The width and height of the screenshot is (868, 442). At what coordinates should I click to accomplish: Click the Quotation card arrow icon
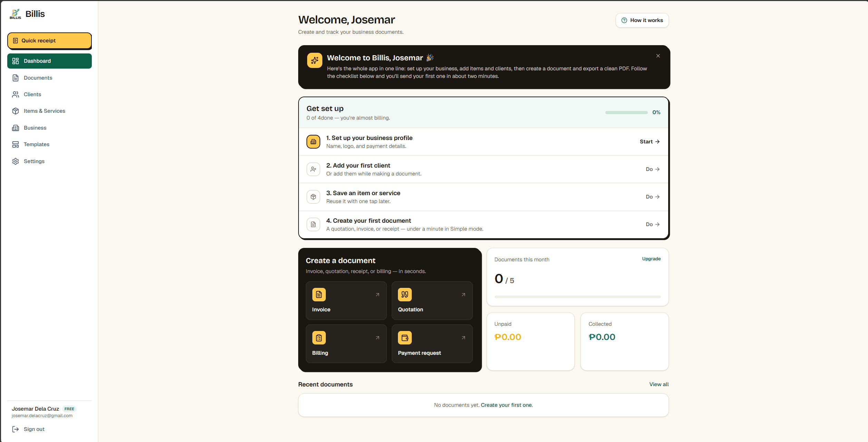pyautogui.click(x=464, y=295)
